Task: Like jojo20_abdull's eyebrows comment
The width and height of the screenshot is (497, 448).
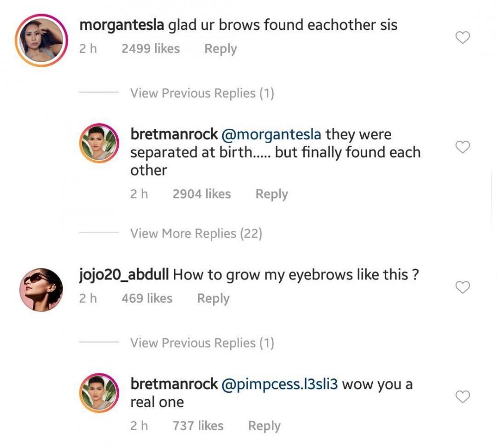Action: pyautogui.click(x=463, y=287)
